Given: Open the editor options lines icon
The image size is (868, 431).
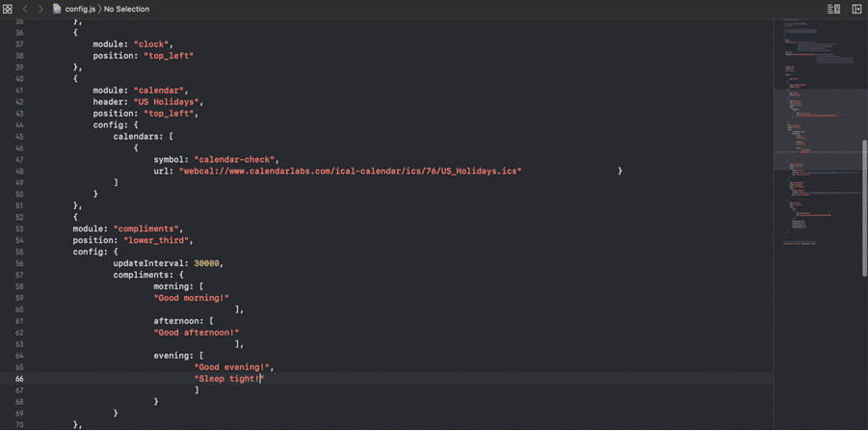Looking at the screenshot, I should click(x=833, y=9).
